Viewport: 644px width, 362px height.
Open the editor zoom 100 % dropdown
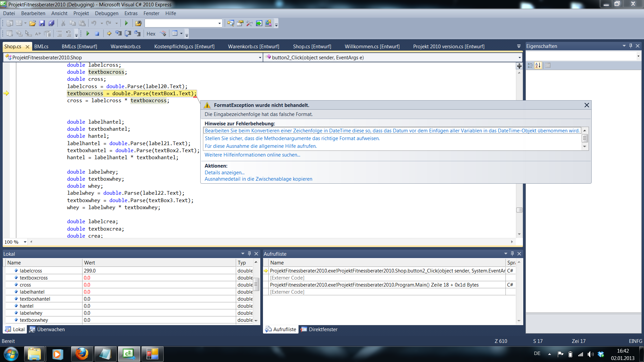pyautogui.click(x=25, y=242)
